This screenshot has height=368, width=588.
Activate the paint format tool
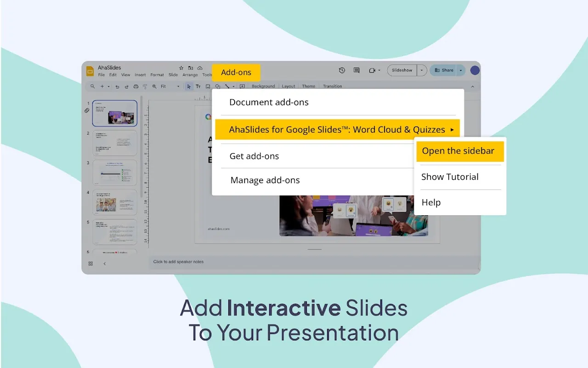[x=145, y=86]
